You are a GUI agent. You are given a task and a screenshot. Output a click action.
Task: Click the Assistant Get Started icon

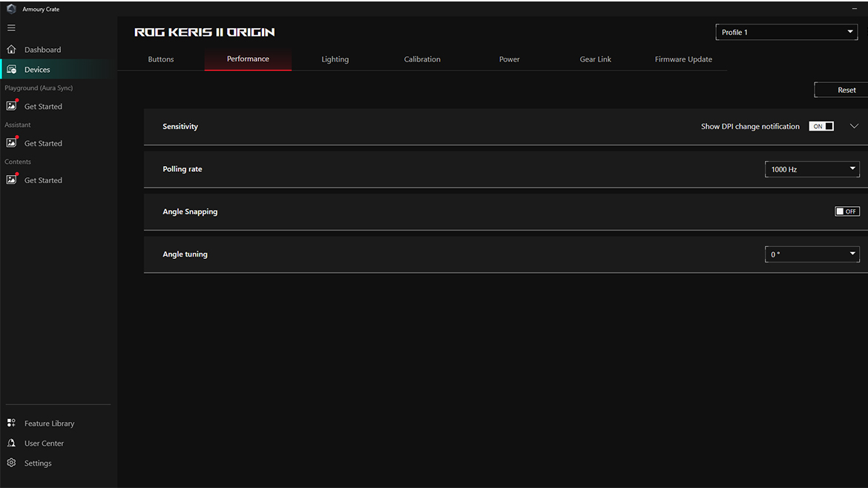point(12,142)
